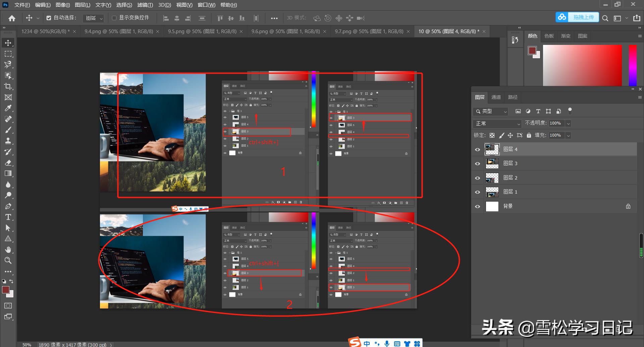Select the Crop tool
Screen dimensions: 644x347
coord(8,86)
